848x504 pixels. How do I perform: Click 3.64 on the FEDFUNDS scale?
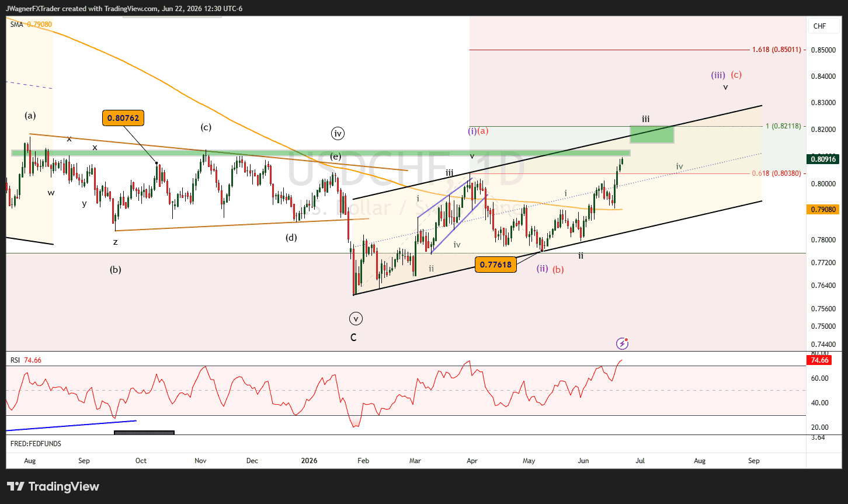pos(818,437)
